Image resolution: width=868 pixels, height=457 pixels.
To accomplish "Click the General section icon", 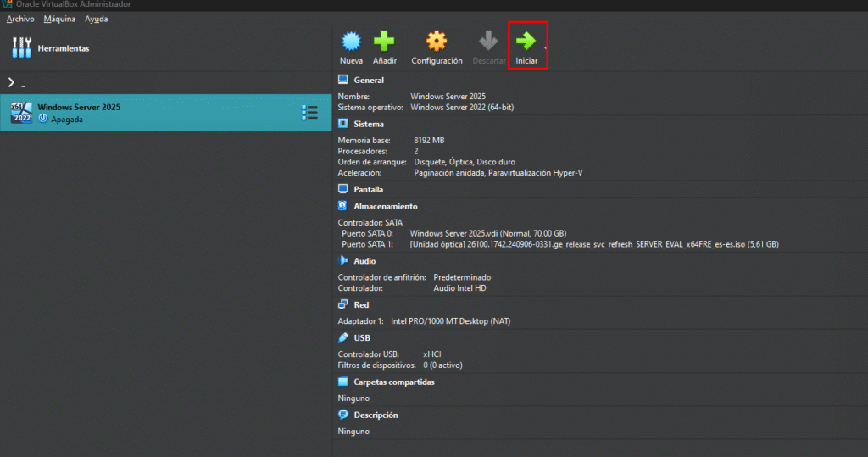I will coord(342,80).
